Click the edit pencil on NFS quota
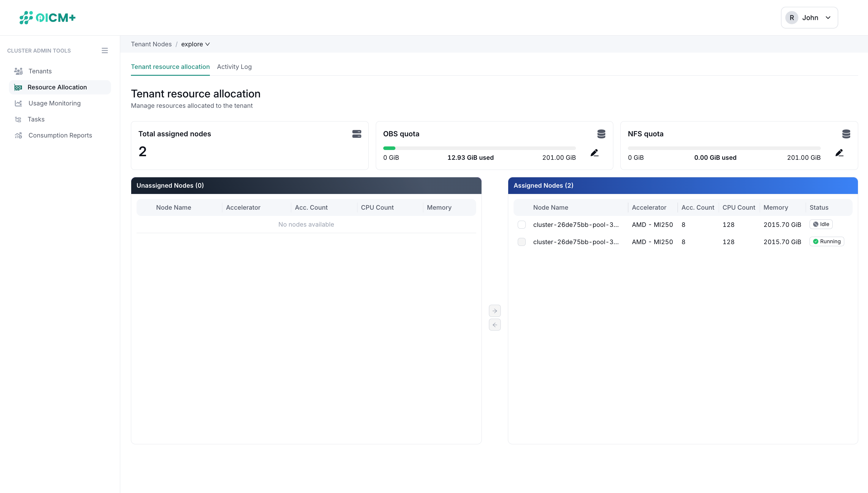This screenshot has width=868, height=493. click(840, 153)
